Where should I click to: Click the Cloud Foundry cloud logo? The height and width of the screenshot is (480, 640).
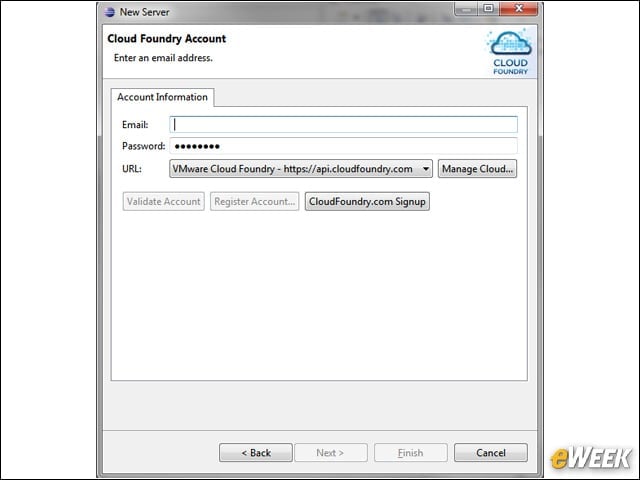[510, 52]
